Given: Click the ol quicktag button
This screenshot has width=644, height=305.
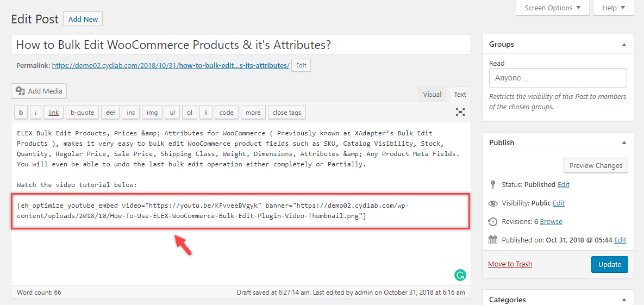Looking at the screenshot, I should click(x=189, y=112).
